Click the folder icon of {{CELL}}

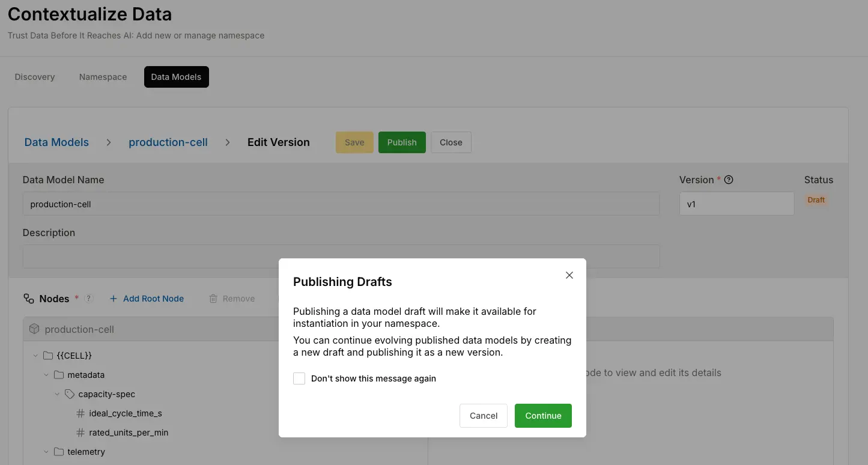(x=48, y=356)
